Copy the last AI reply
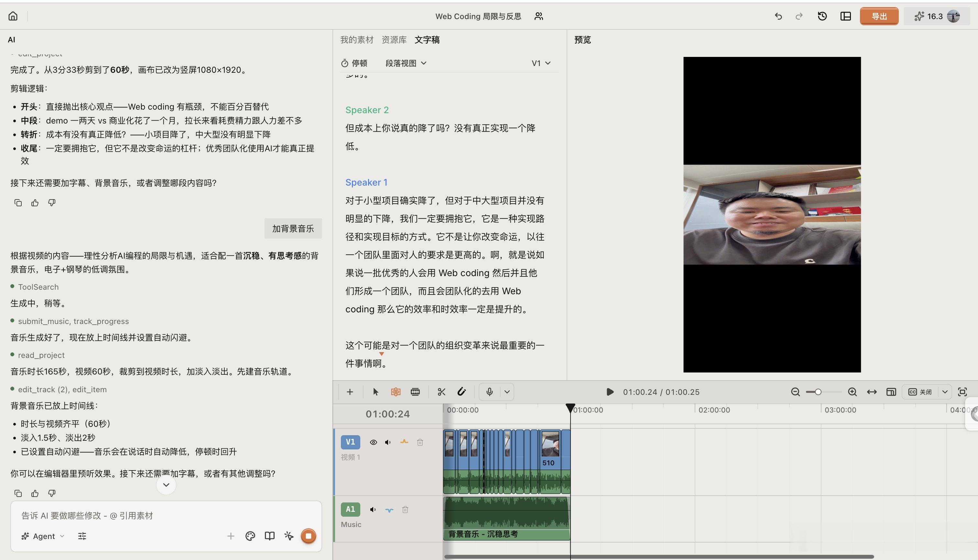Viewport: 978px width, 560px height. click(18, 493)
